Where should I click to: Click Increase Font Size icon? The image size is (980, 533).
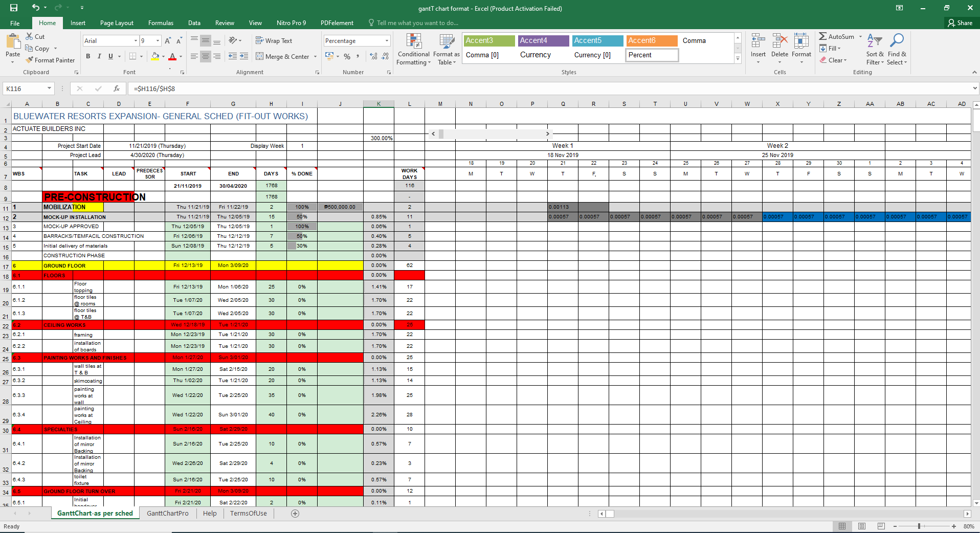[x=168, y=41]
